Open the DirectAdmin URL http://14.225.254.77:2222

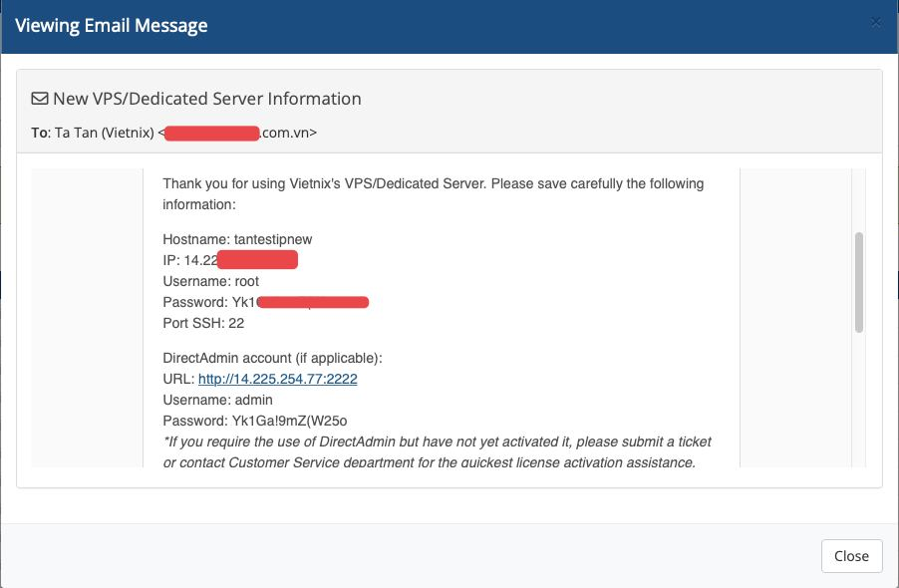[277, 379]
